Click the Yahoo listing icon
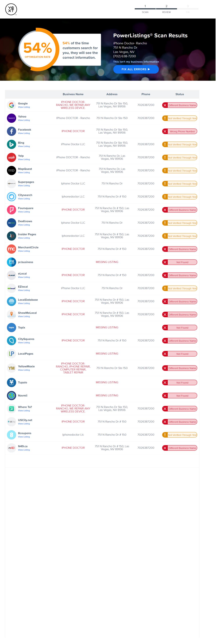Screen dimensions: 216x644 point(12,118)
